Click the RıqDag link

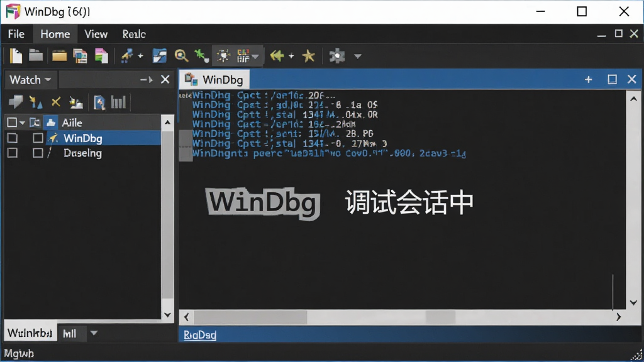click(x=200, y=335)
